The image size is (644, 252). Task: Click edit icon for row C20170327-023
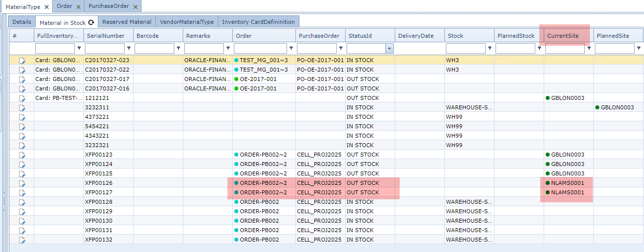click(x=22, y=61)
